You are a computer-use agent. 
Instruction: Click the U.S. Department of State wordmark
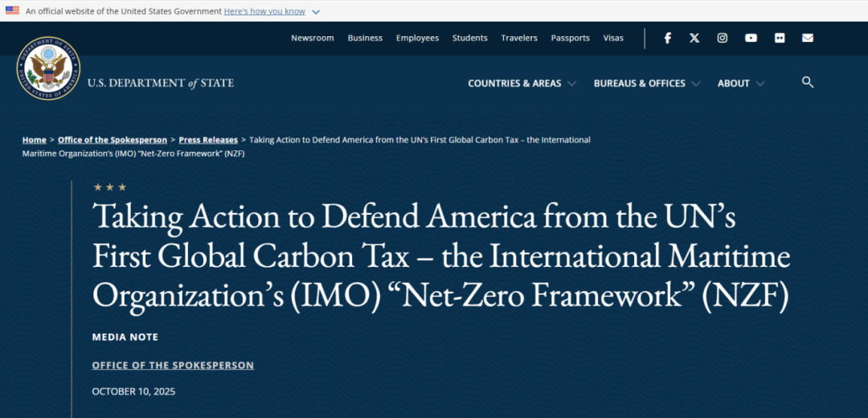[161, 84]
